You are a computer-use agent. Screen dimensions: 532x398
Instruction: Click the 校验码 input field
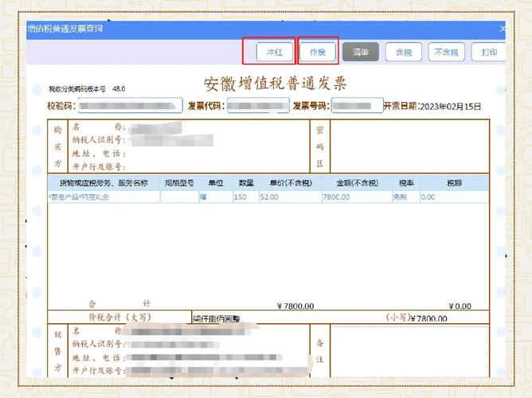[x=131, y=106]
